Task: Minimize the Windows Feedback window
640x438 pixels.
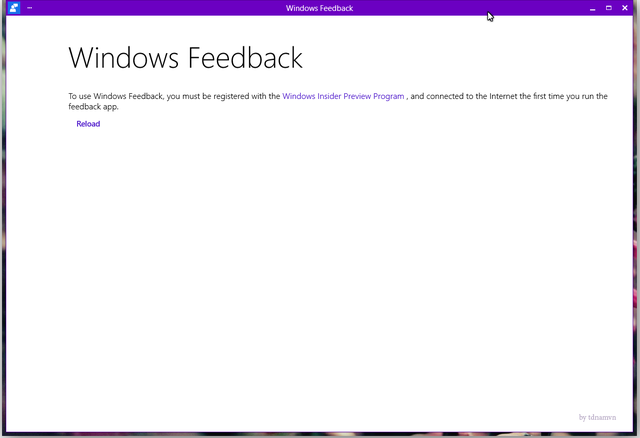Action: pyautogui.click(x=592, y=8)
